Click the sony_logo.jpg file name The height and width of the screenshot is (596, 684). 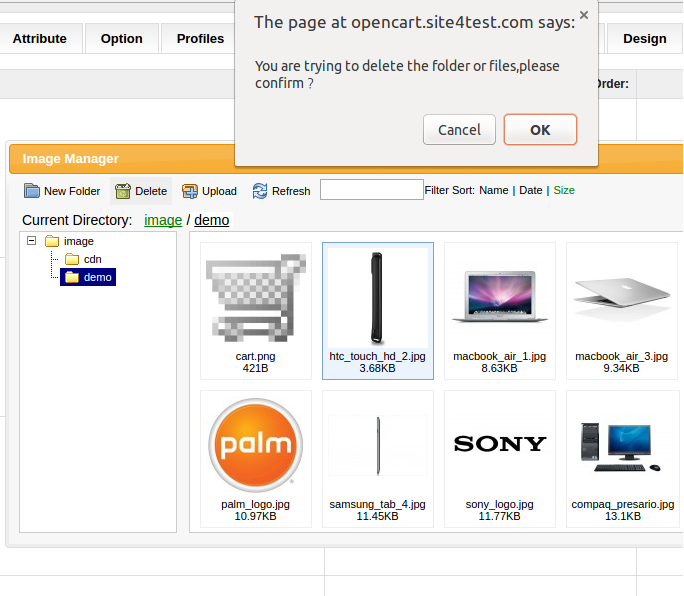499,504
